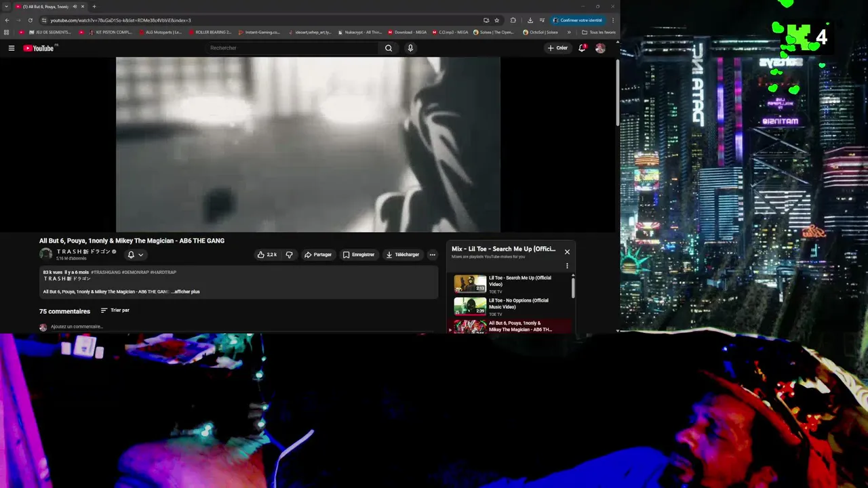Click the video player area
This screenshot has width=868, height=488.
(x=308, y=144)
